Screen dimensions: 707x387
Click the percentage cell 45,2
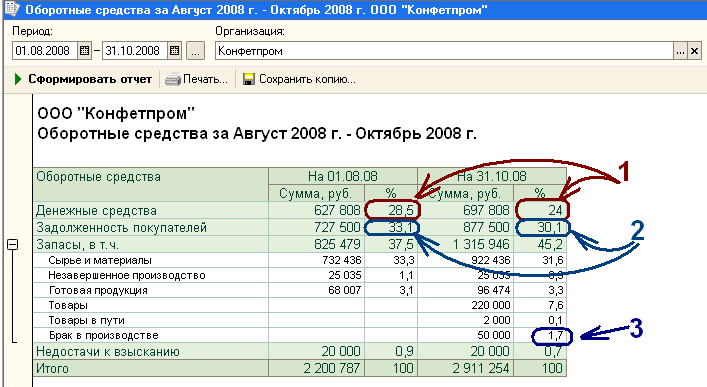click(x=550, y=244)
